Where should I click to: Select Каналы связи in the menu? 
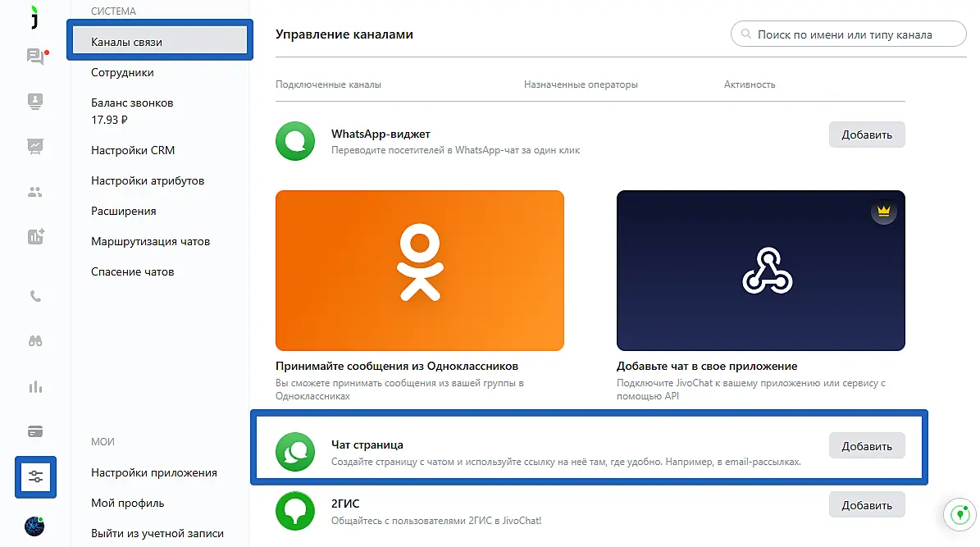(160, 41)
